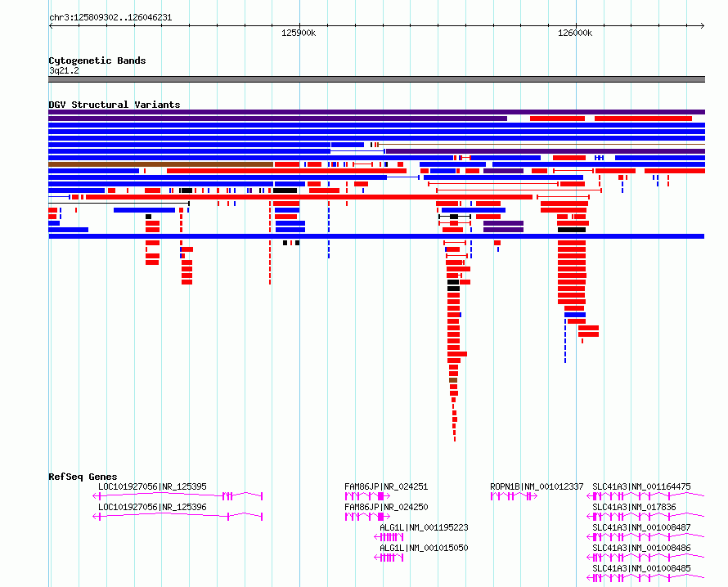Click the long brown DGV variant bar

tap(160, 164)
